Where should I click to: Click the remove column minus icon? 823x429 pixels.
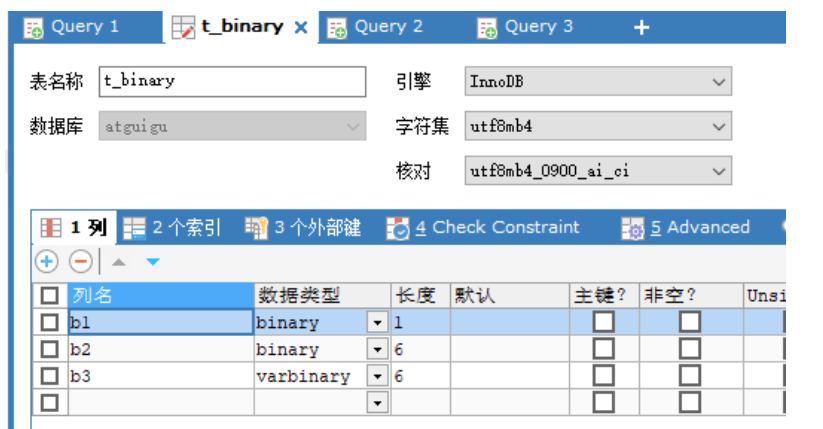pyautogui.click(x=80, y=262)
